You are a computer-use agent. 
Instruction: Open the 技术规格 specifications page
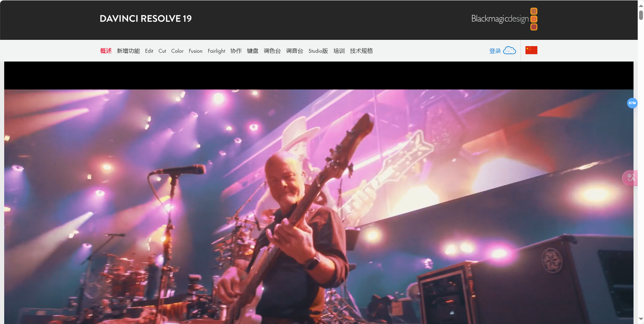tap(361, 51)
